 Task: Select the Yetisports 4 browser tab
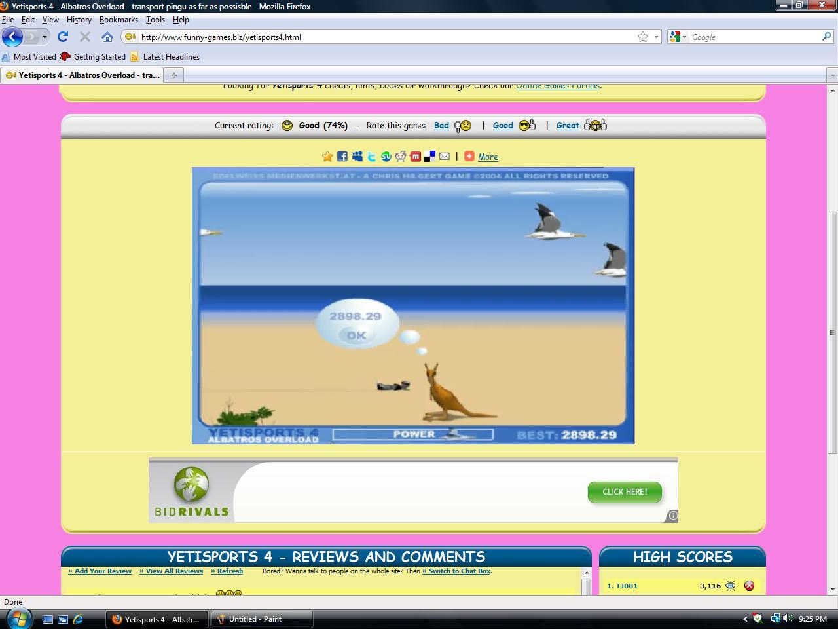click(x=82, y=75)
